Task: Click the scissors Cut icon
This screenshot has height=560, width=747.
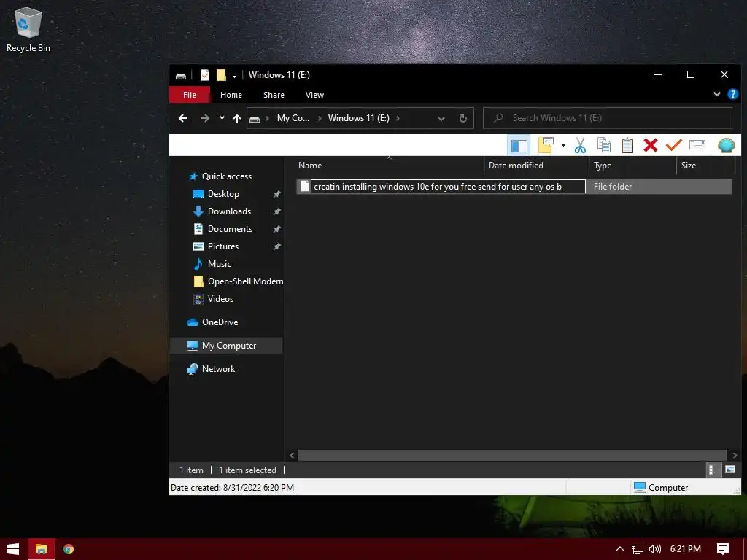Action: click(580, 145)
